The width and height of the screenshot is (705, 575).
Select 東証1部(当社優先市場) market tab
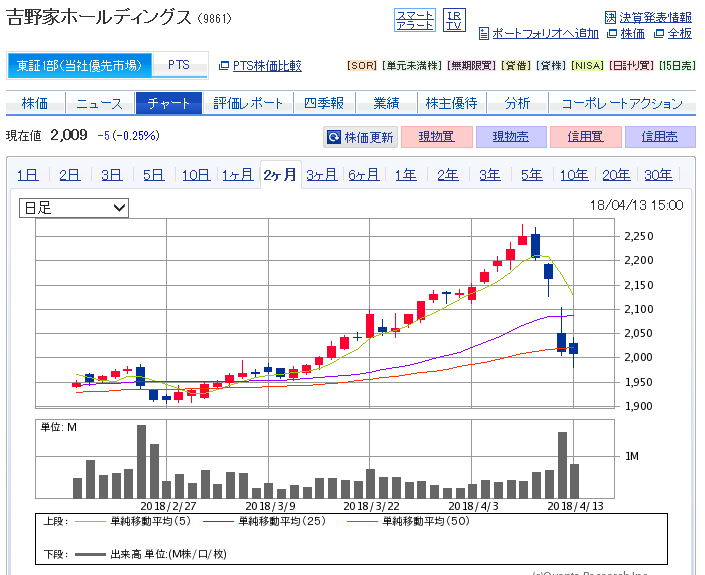80,66
